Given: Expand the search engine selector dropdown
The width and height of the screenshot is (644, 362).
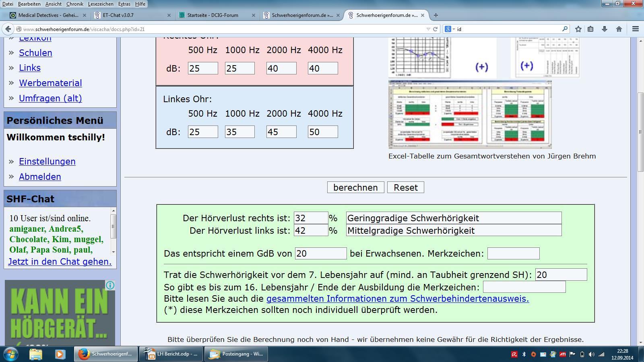Looking at the screenshot, I should (x=449, y=29).
